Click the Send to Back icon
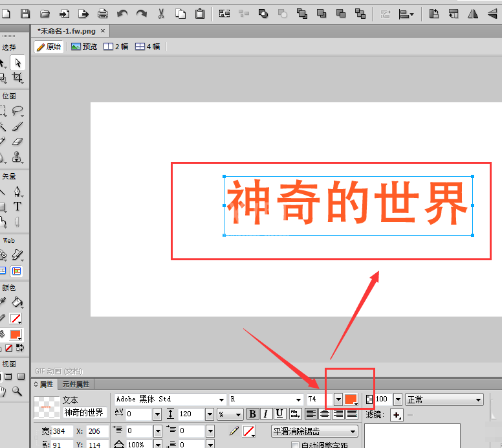The width and height of the screenshot is (502, 448). tap(360, 14)
